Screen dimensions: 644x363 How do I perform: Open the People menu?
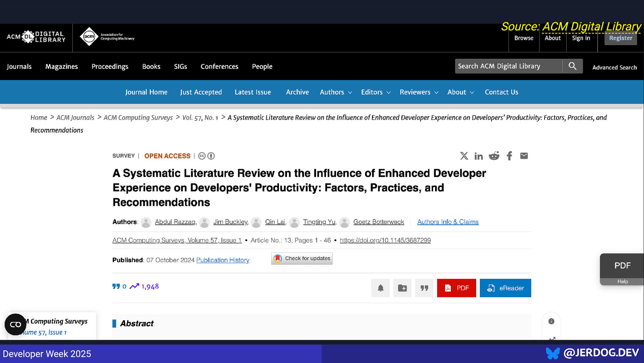tap(262, 66)
